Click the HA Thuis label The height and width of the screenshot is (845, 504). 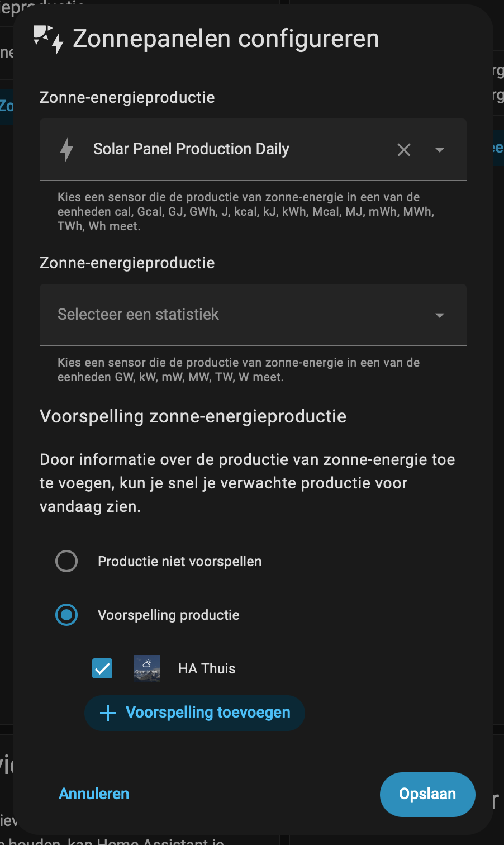tap(207, 668)
